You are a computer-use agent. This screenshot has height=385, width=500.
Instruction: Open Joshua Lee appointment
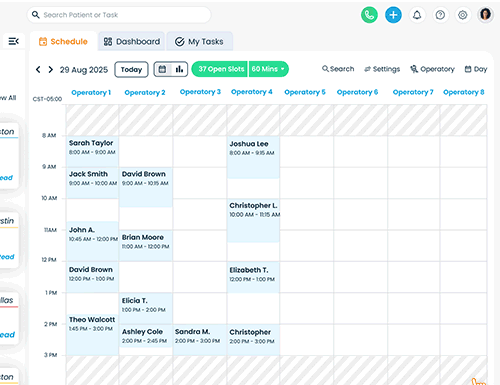pyautogui.click(x=253, y=157)
